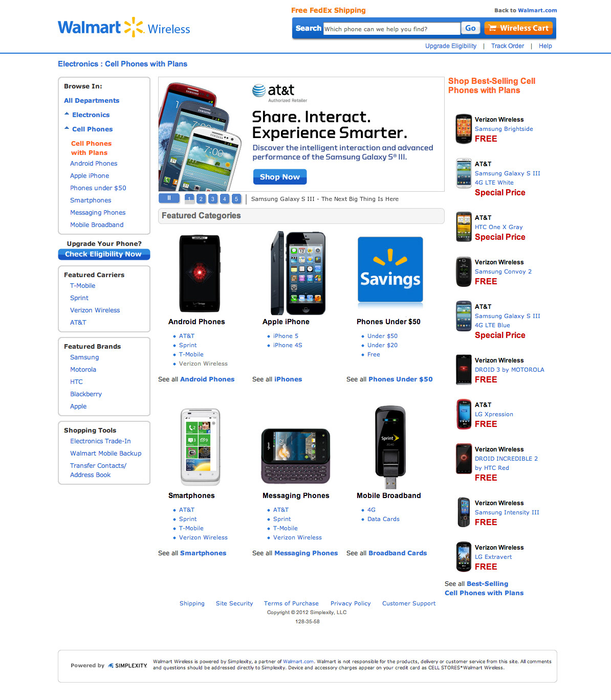Viewport: 611px width, 700px height.
Task: Click the search phone input field
Action: tap(391, 29)
